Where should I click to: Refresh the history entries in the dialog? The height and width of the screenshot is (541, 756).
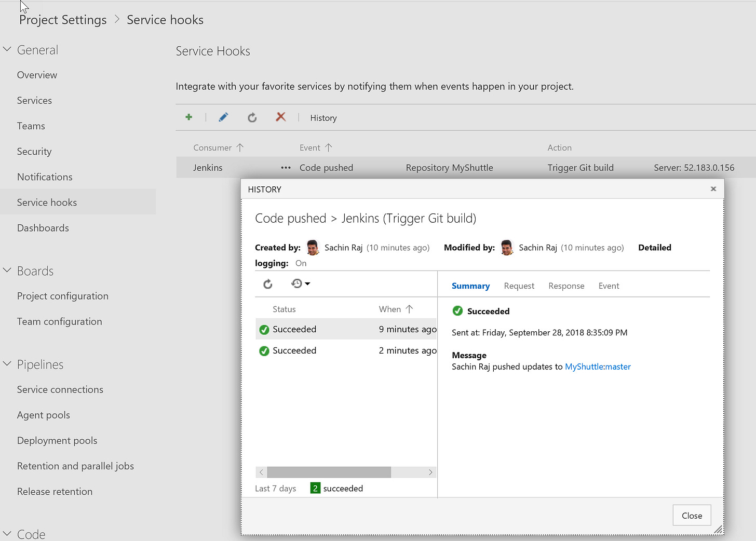(x=267, y=283)
